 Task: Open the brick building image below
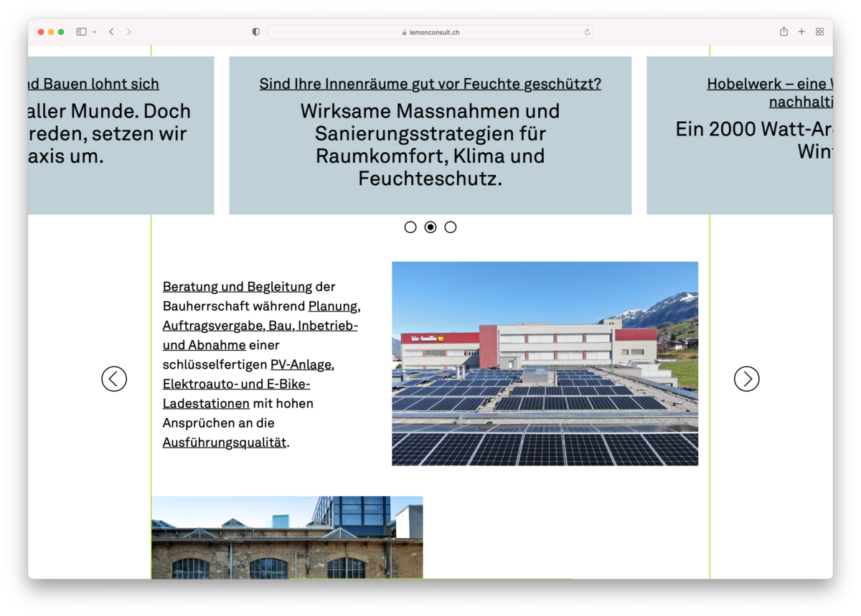point(287,537)
